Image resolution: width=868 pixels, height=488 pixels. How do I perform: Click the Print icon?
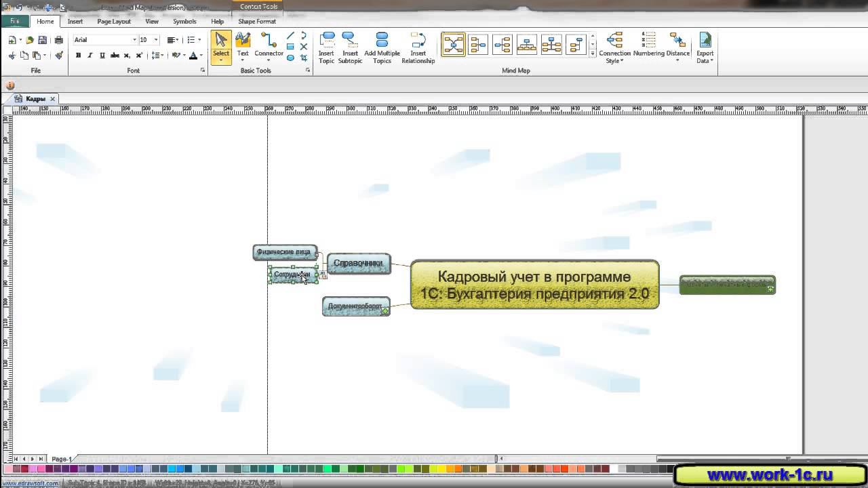click(58, 40)
